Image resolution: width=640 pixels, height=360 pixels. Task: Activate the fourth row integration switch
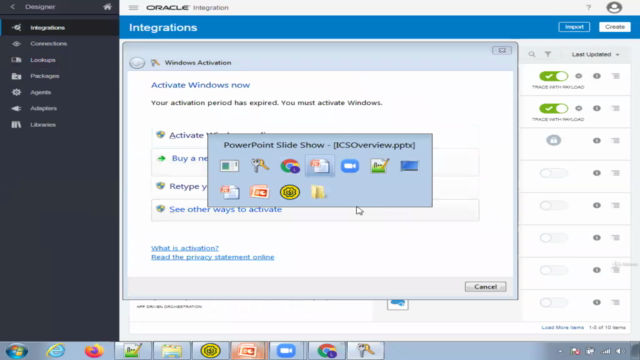pos(553,173)
